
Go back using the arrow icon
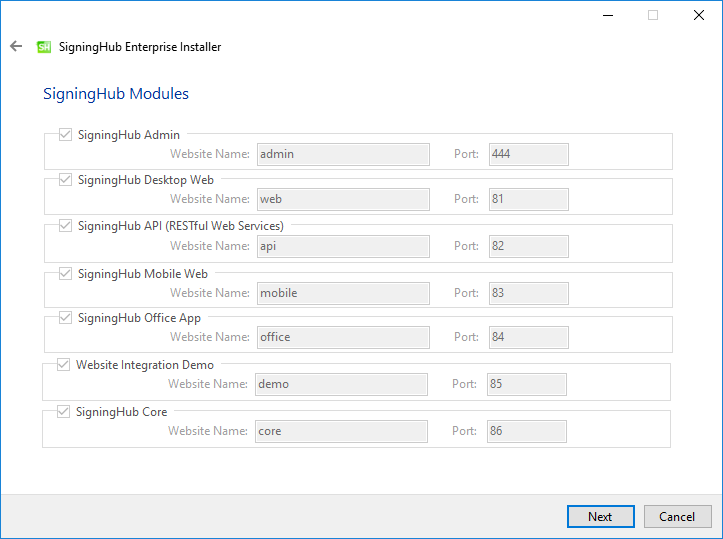click(x=16, y=46)
